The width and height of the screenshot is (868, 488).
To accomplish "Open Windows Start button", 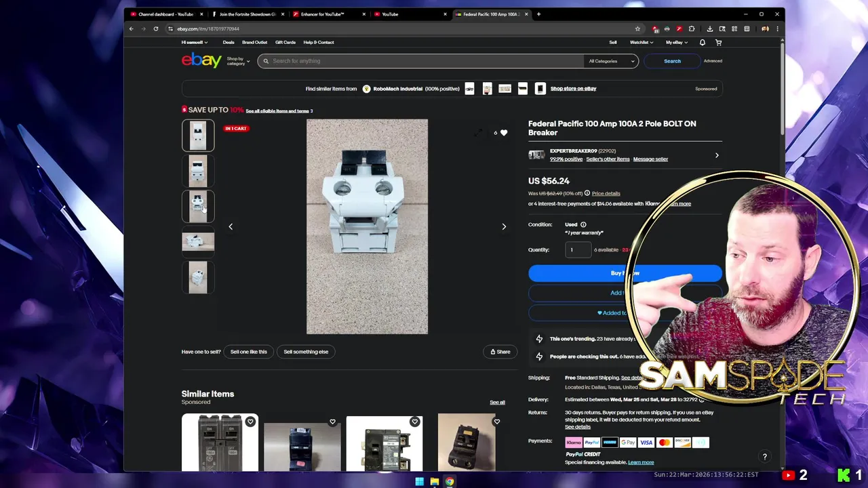I will pos(419,482).
